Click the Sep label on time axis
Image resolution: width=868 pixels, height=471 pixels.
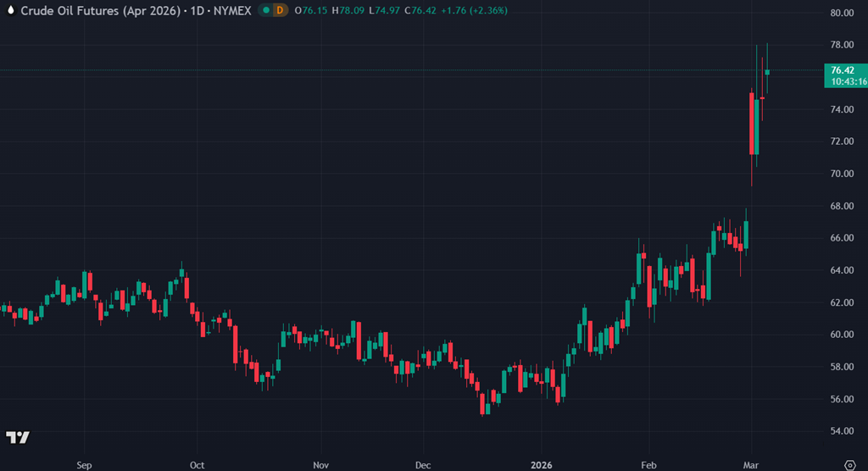point(83,465)
